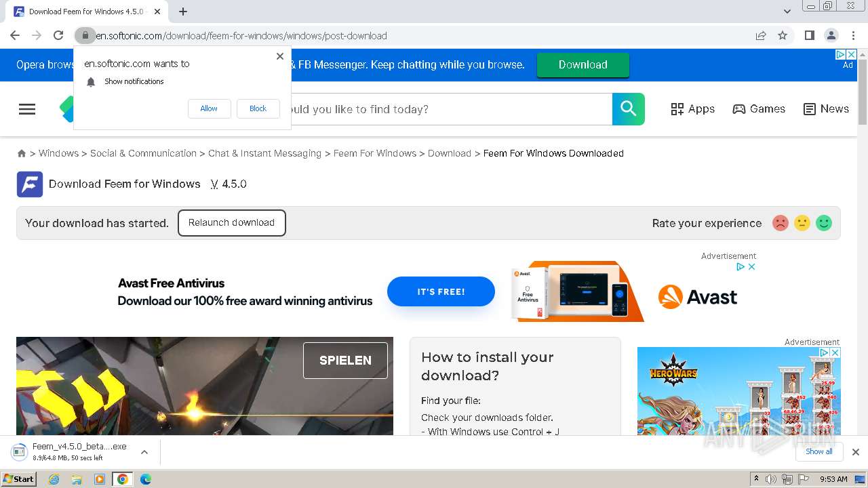Open the browser side panel icon
Screen dimensions: 868x488
(x=810, y=35)
